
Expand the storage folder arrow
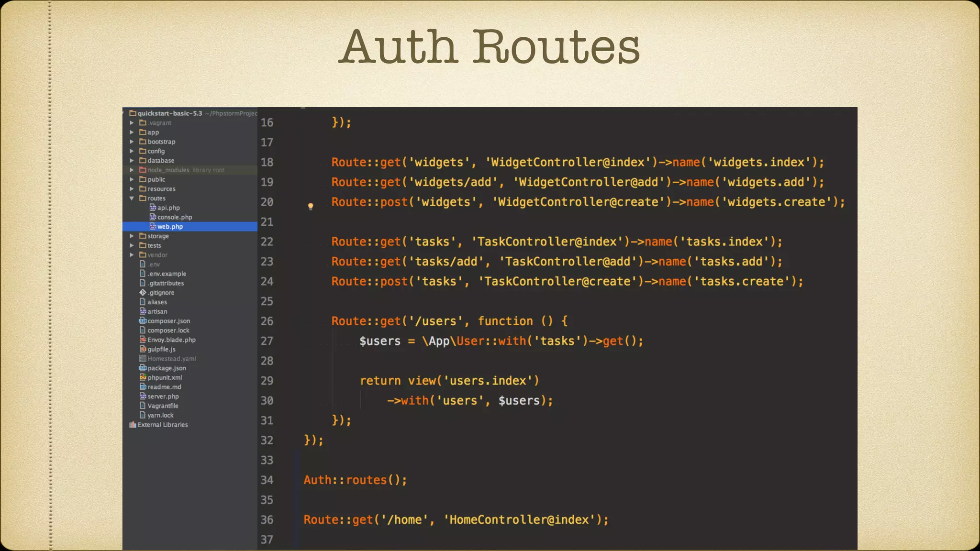pos(132,236)
